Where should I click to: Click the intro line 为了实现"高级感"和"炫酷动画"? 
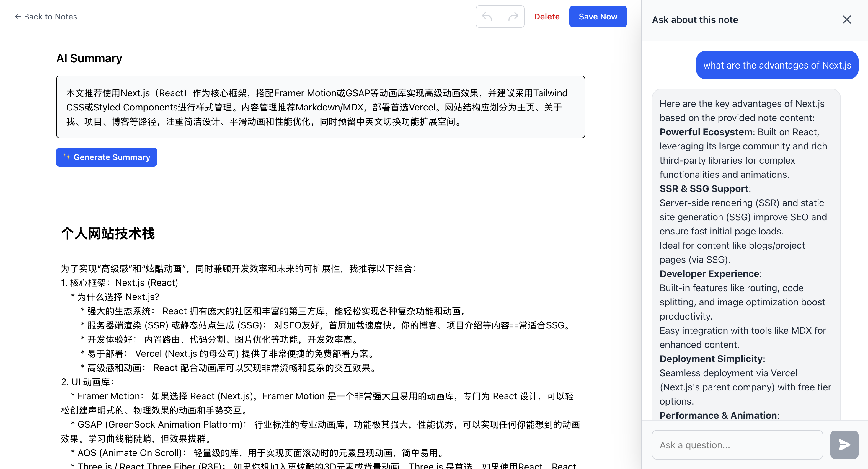click(239, 268)
